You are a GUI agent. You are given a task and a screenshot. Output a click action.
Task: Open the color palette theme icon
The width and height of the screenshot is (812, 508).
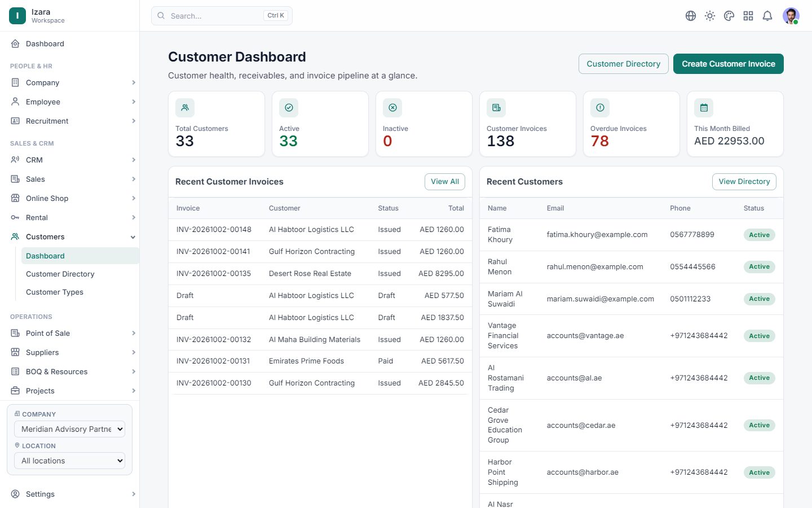click(729, 16)
